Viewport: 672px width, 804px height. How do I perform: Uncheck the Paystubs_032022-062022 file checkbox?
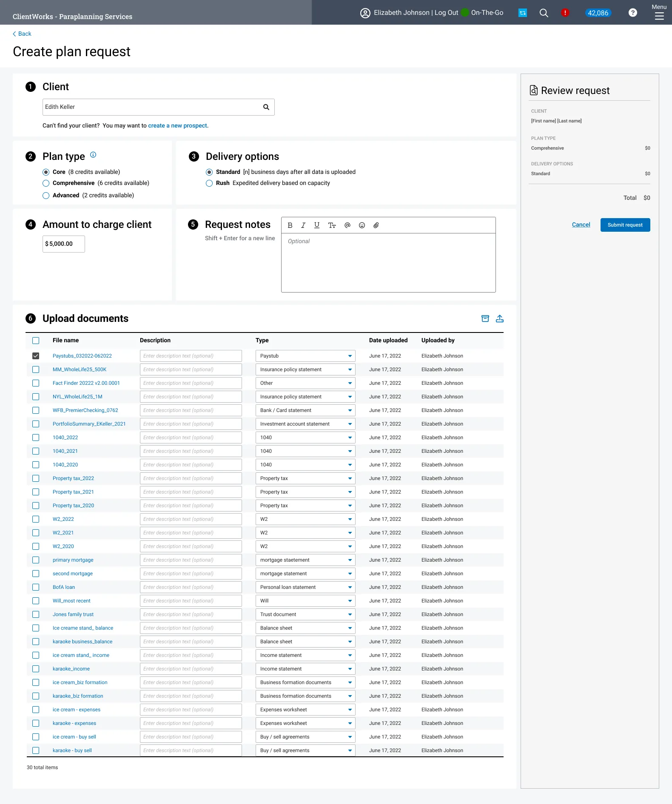click(x=36, y=356)
